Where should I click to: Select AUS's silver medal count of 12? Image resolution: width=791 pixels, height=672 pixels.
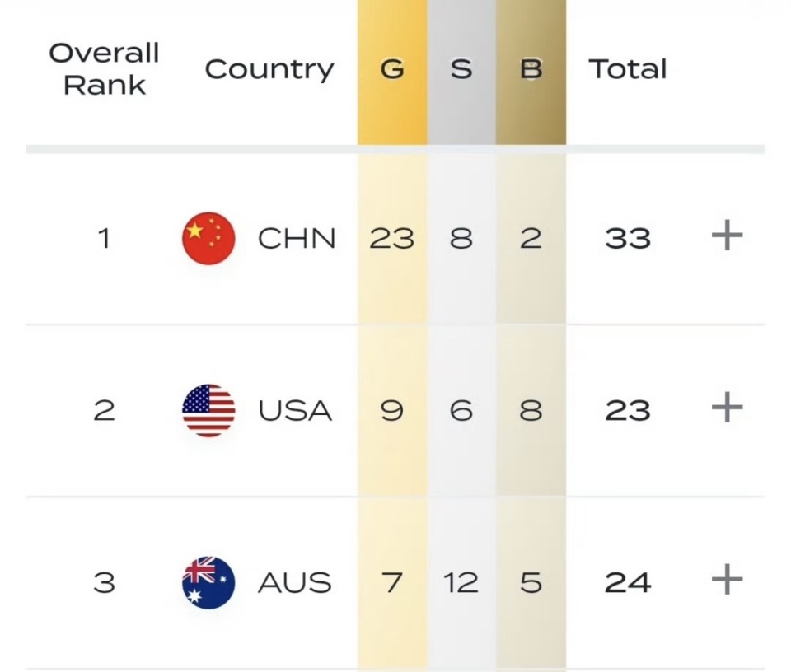tap(461, 581)
